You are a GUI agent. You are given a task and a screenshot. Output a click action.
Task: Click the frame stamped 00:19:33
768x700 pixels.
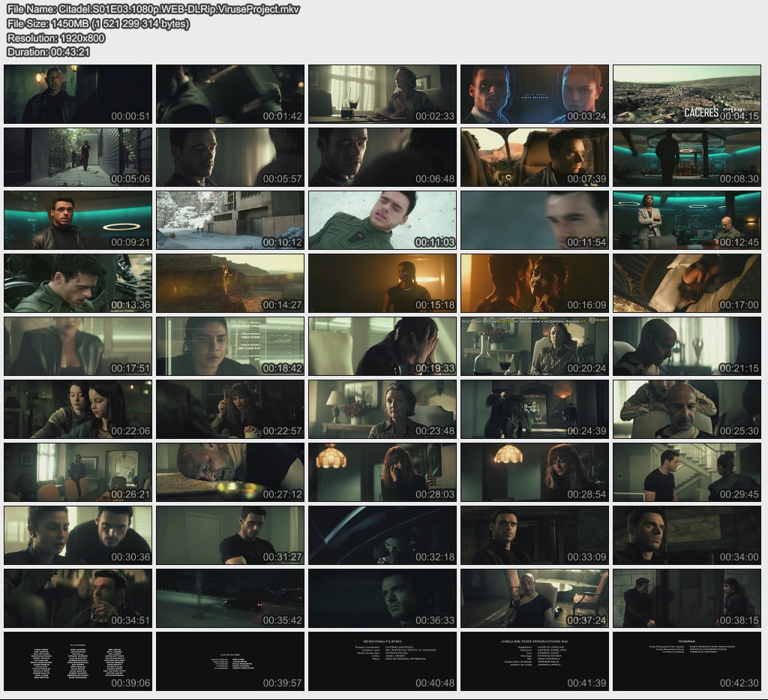point(382,347)
